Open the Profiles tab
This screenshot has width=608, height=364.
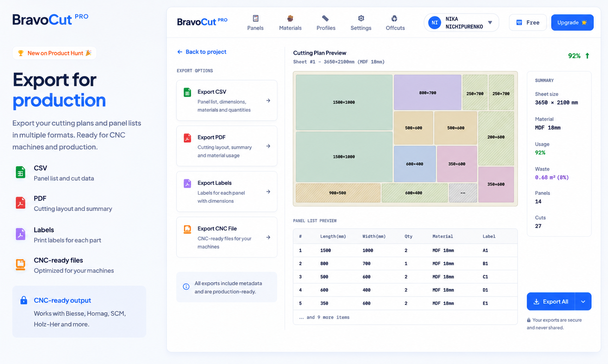coord(326,23)
